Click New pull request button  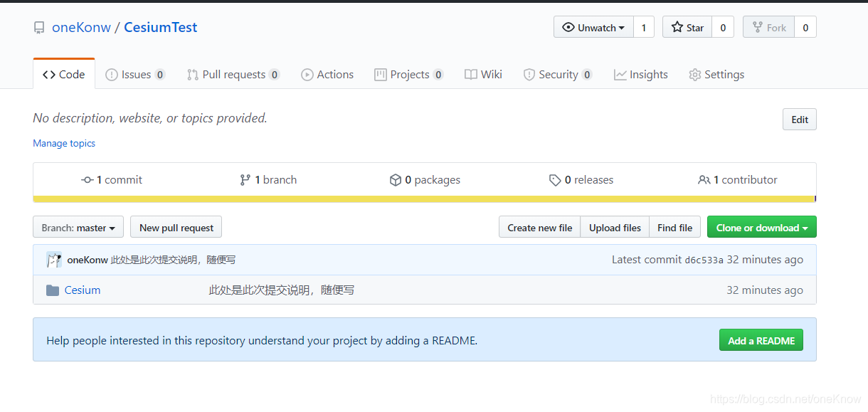tap(176, 228)
